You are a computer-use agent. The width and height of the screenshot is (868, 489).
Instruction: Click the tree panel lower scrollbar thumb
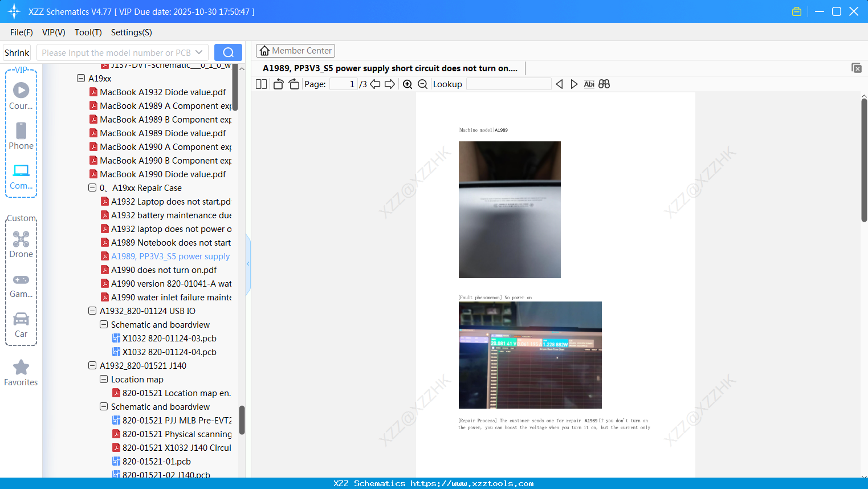click(x=242, y=420)
